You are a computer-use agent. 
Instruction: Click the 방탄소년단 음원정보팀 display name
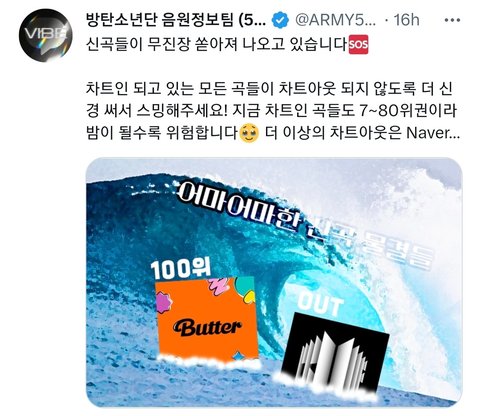(176, 20)
